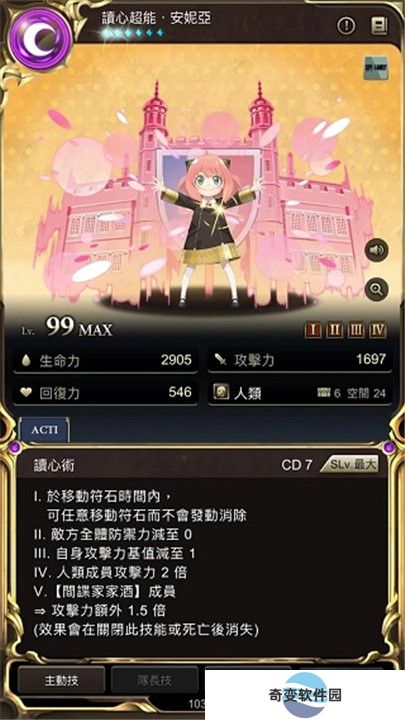Tap the SPY×FAMILY series badge
The height and width of the screenshot is (720, 405).
pyautogui.click(x=376, y=68)
